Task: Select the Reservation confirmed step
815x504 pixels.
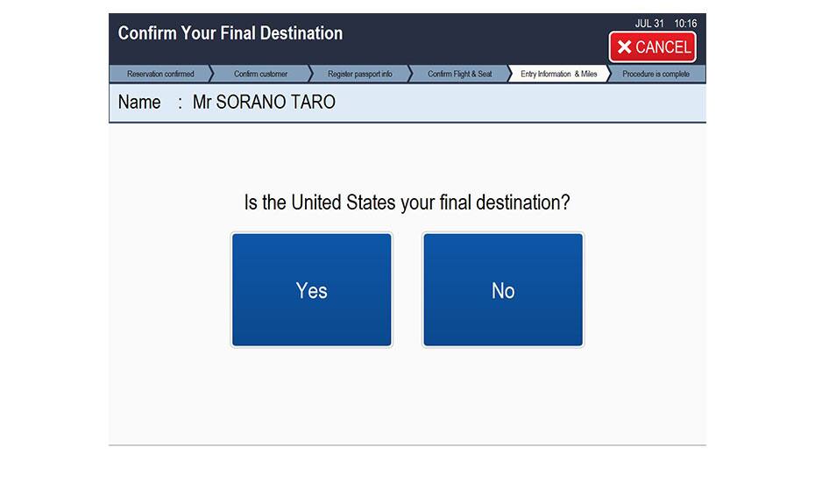Action: tap(160, 75)
